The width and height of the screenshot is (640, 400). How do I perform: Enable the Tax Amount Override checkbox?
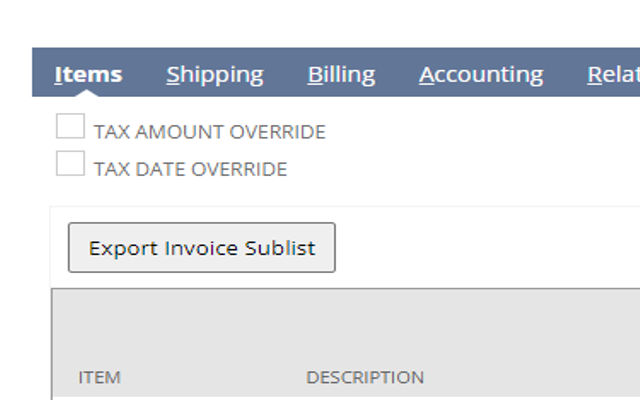pyautogui.click(x=71, y=126)
